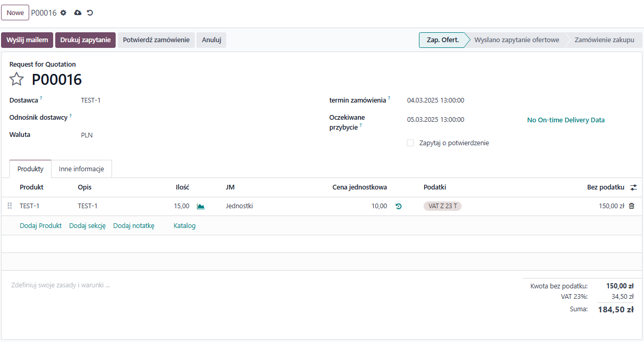This screenshot has width=644, height=342.
Task: Select the Zamówienie zakupu status stage
Action: (x=604, y=40)
